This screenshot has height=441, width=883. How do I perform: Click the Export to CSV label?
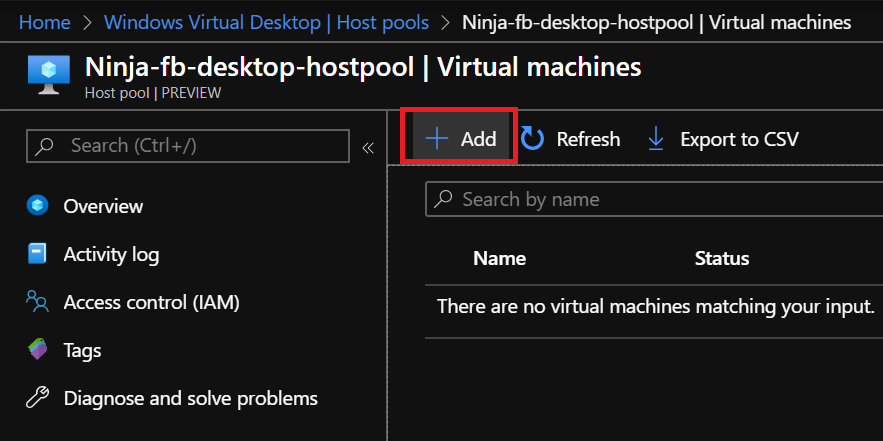(x=739, y=139)
